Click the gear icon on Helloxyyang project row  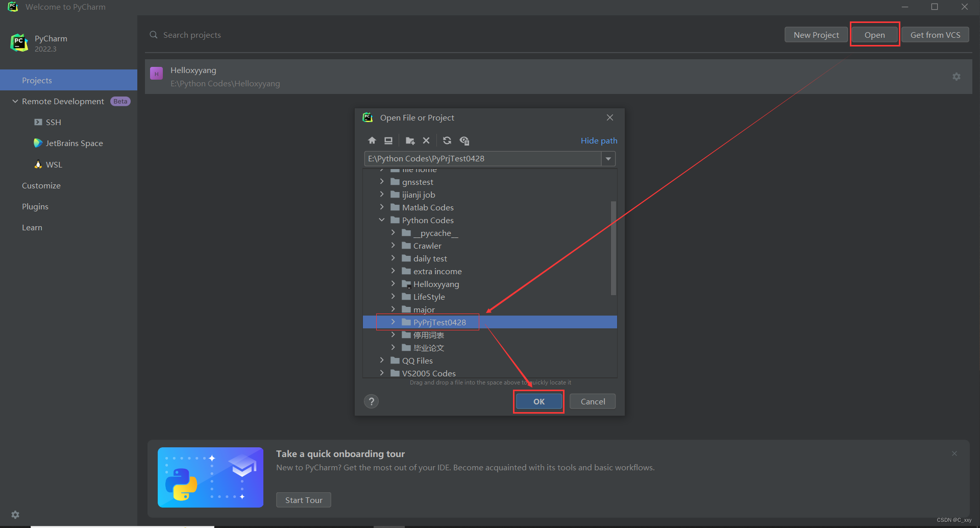click(957, 77)
